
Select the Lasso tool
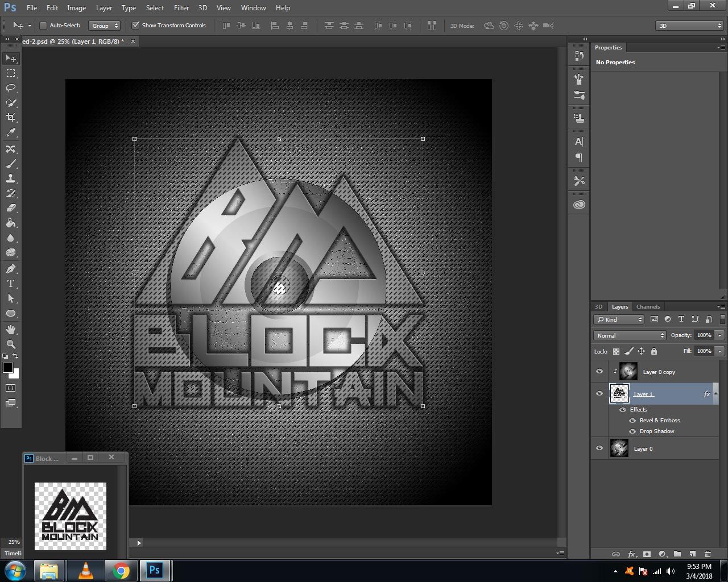[11, 88]
